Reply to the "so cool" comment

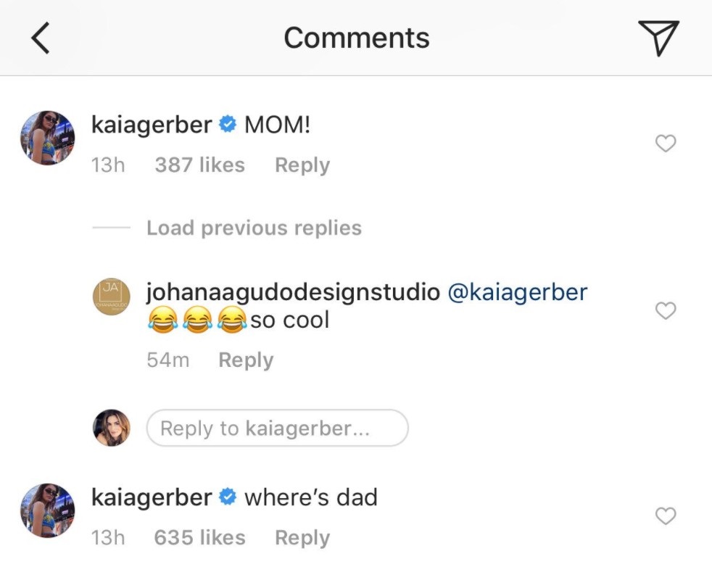coord(246,360)
